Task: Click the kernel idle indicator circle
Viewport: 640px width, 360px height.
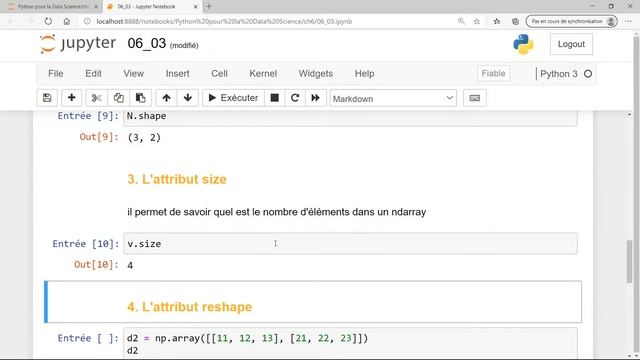Action: tap(588, 74)
